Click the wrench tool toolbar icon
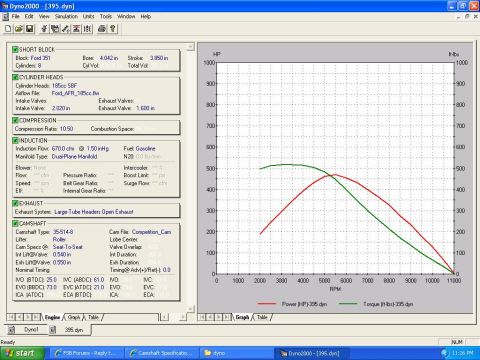480x360 pixels. [66, 29]
